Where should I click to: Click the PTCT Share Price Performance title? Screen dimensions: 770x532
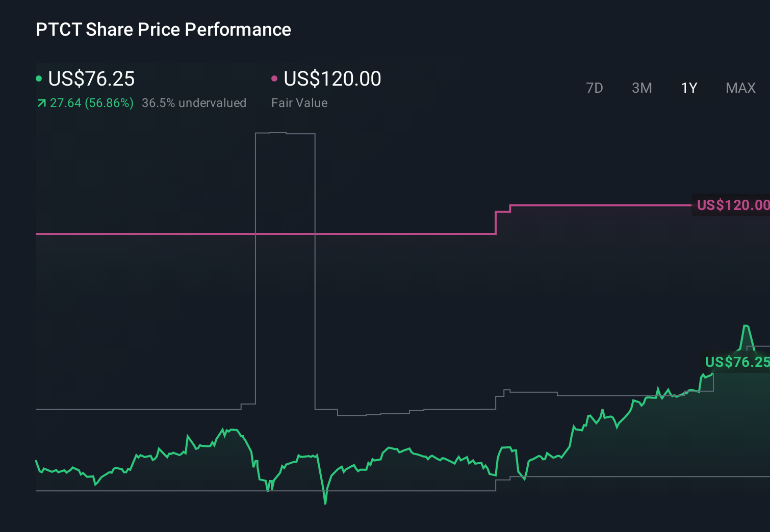[x=163, y=30]
